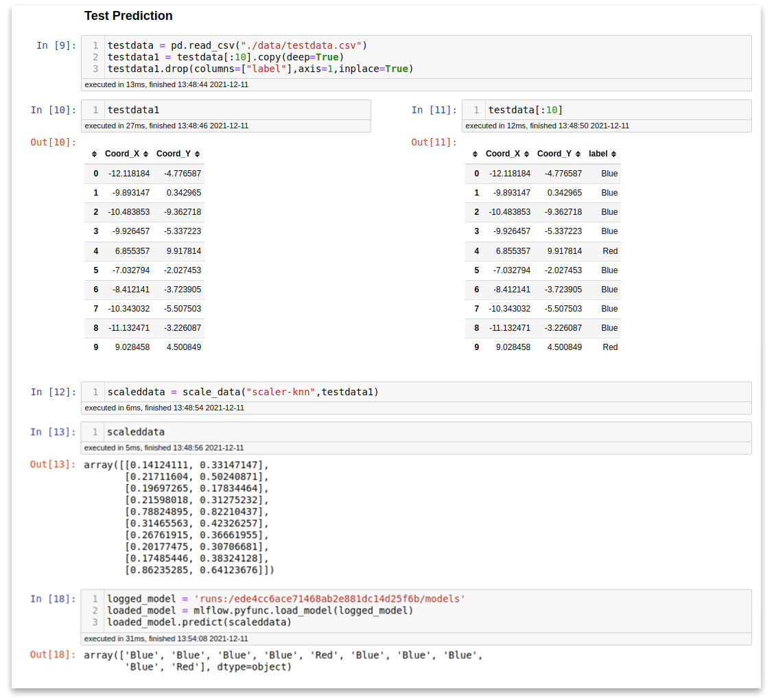This screenshot has height=700, width=776.
Task: Collapse output via the Out[13] prompt
Action: click(54, 465)
